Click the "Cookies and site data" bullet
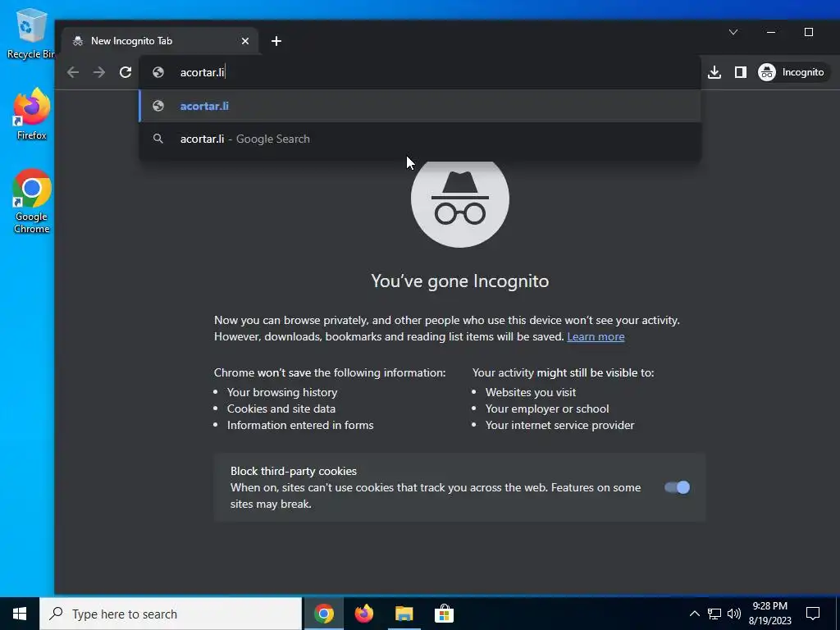 [281, 409]
